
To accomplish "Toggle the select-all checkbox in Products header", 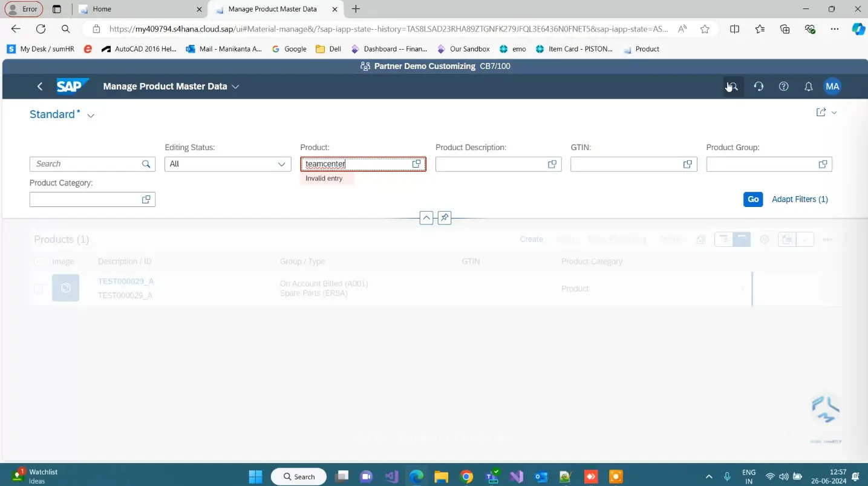I will coord(38,261).
